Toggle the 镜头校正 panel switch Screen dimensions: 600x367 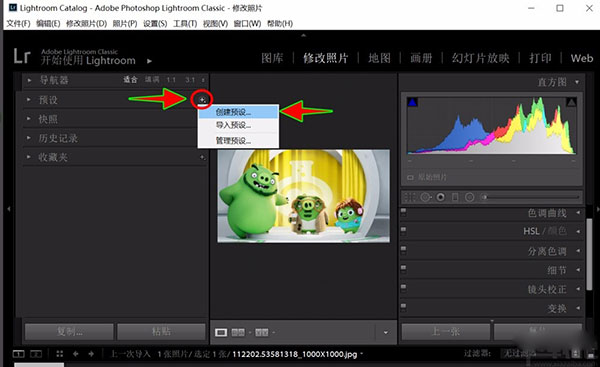point(403,288)
